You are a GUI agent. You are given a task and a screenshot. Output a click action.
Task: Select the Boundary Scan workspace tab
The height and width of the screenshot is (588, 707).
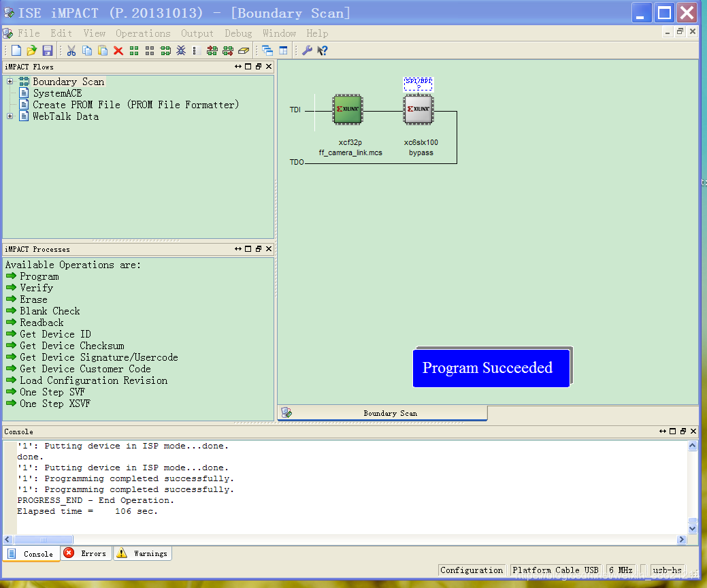[x=382, y=413]
